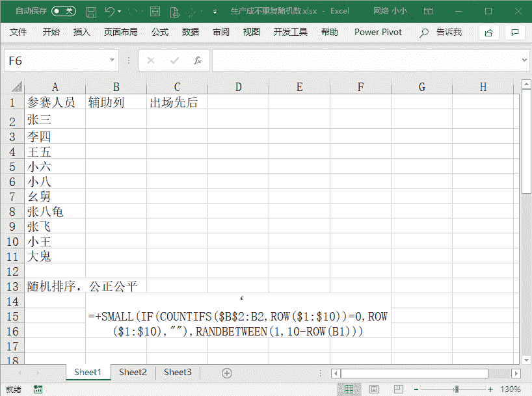532x396 pixels.
Task: Open Customize Quick Access Toolbar dropdown
Action: coord(215,12)
